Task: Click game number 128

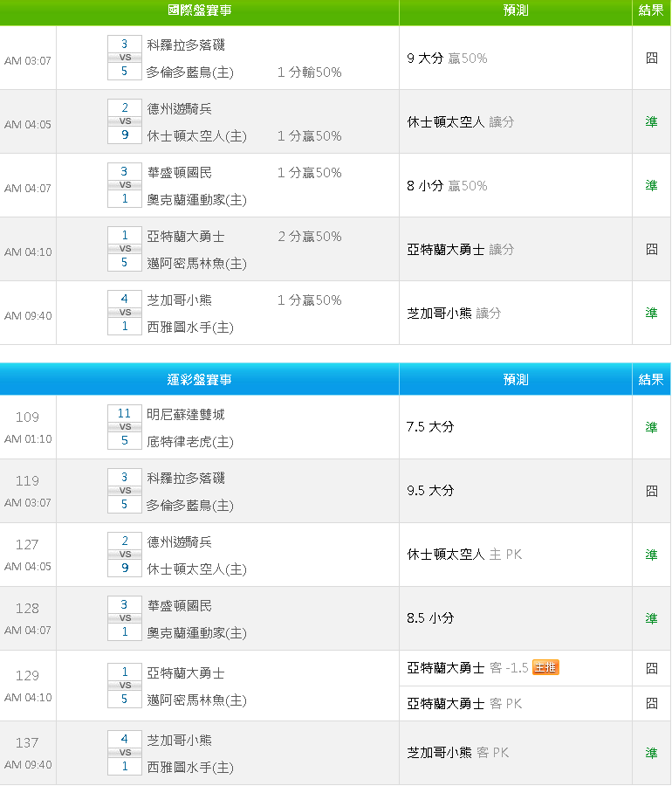Action: point(27,608)
